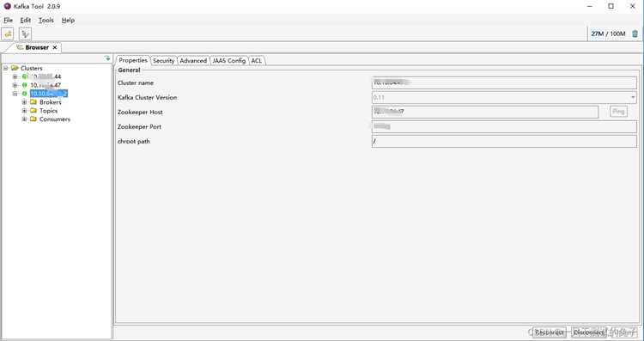Select the Brokers tree item

click(50, 102)
